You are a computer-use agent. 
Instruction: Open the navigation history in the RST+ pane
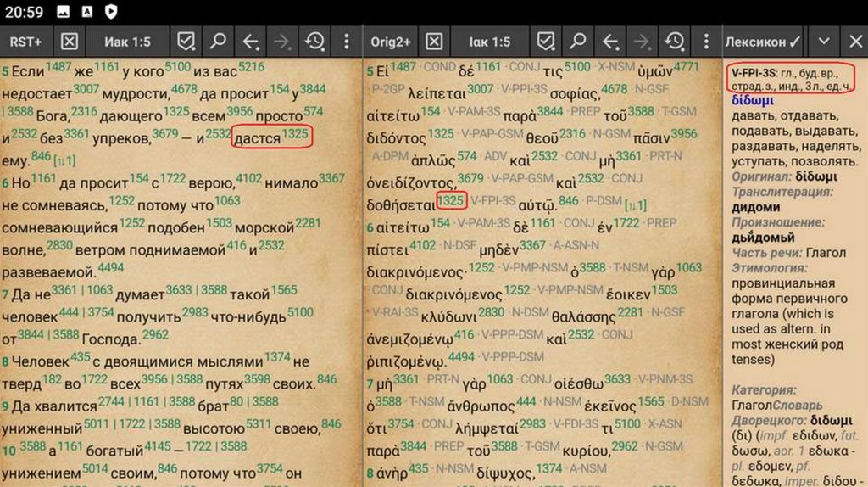point(314,42)
